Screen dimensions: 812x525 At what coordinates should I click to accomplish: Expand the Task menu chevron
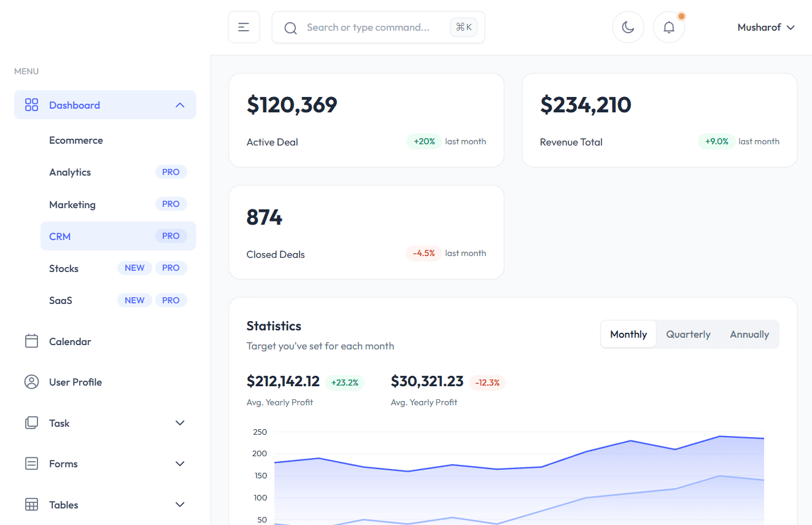[x=180, y=422]
